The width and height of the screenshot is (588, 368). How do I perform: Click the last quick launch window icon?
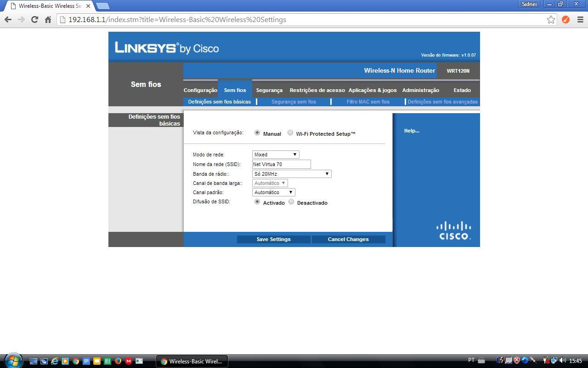pyautogui.click(x=139, y=361)
